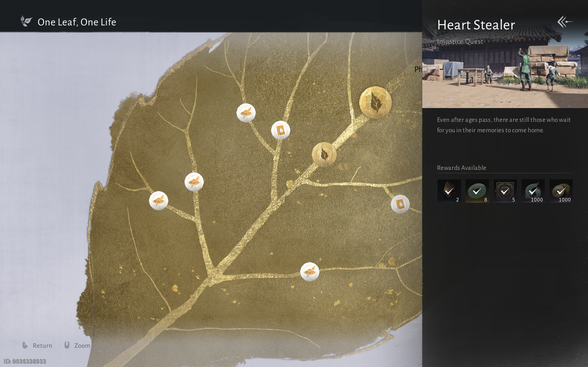
Task: Click the One Leaf, One Life title
Action: [77, 22]
